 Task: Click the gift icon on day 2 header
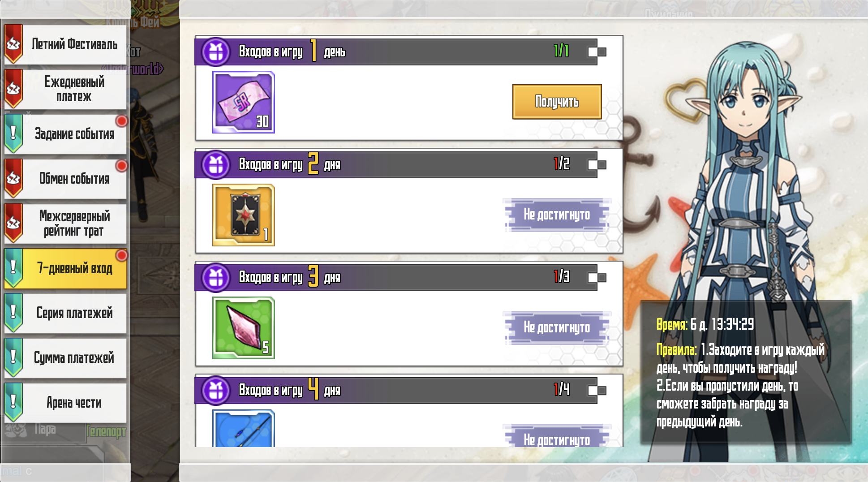(x=216, y=165)
